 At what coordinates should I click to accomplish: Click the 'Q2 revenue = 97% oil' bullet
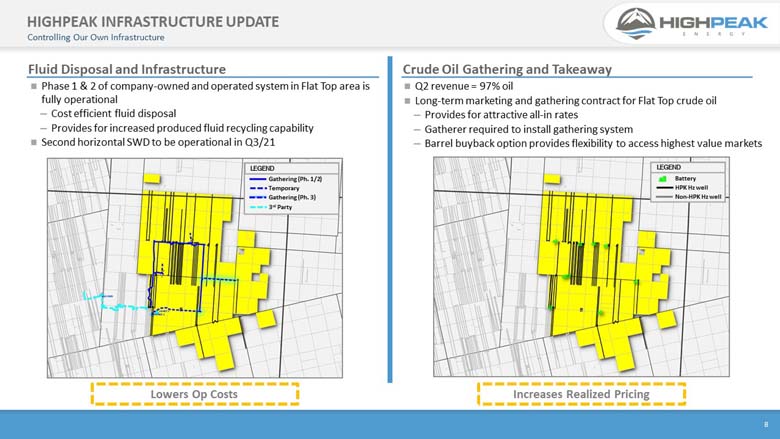point(464,86)
